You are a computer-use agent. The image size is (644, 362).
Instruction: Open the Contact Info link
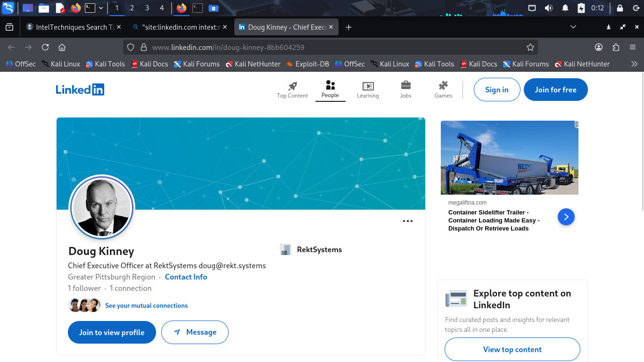click(x=186, y=277)
